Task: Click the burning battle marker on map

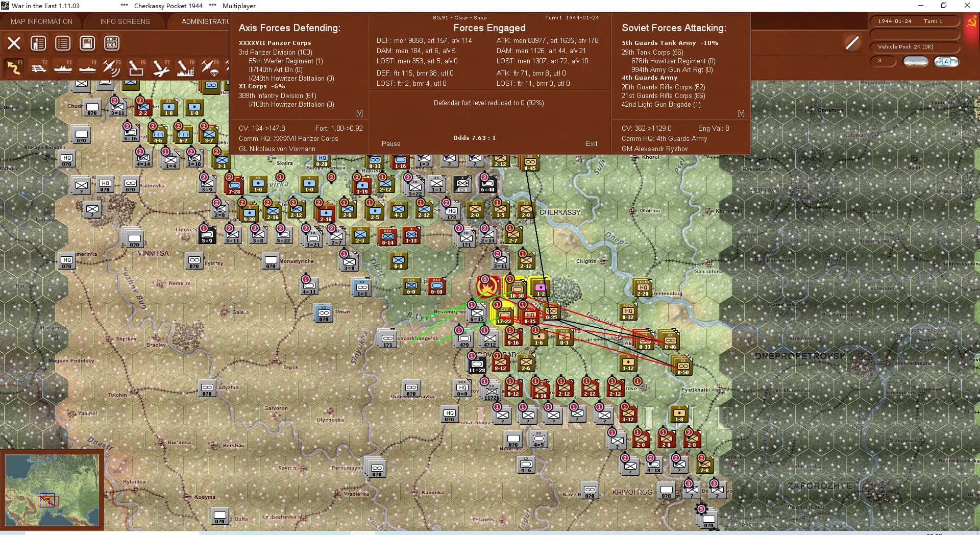Action: pyautogui.click(x=487, y=286)
